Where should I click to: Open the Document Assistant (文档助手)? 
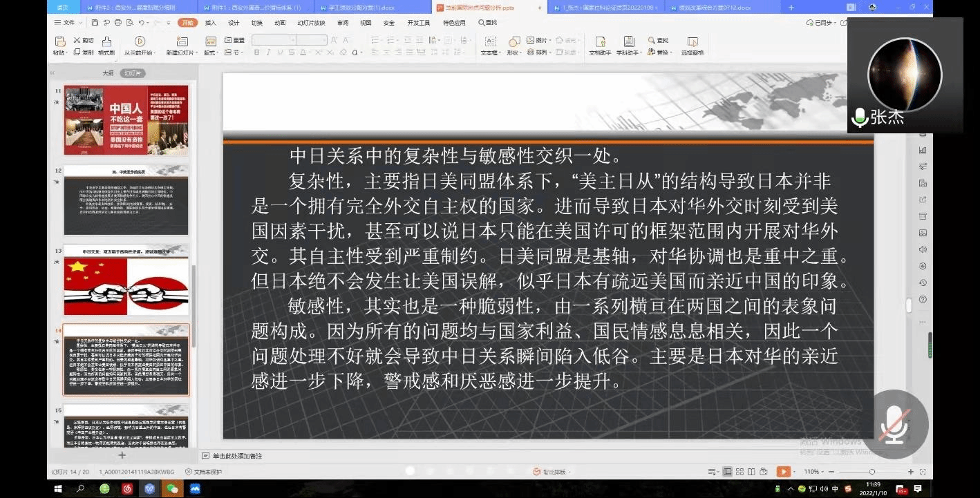tap(599, 46)
